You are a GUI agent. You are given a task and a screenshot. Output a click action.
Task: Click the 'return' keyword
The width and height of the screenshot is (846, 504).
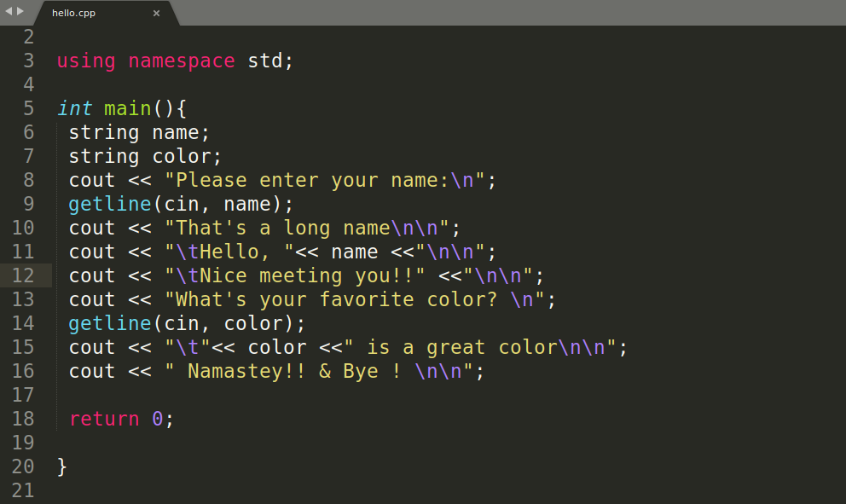coord(104,419)
